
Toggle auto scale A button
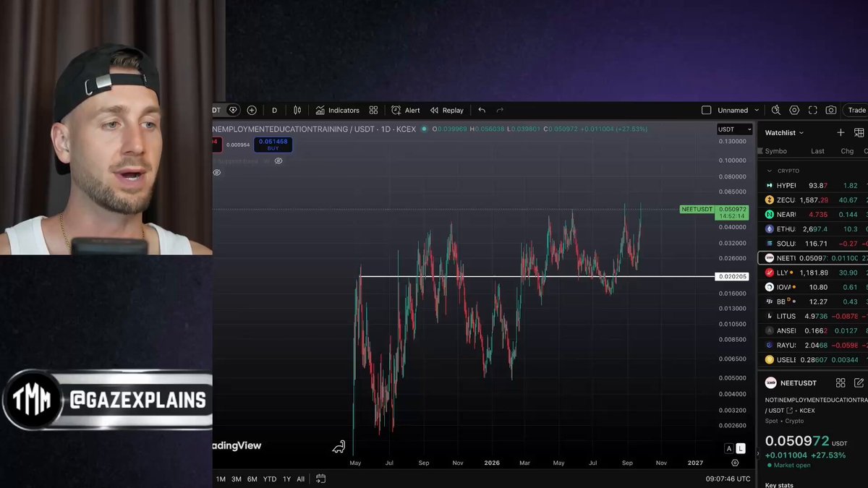pos(729,449)
